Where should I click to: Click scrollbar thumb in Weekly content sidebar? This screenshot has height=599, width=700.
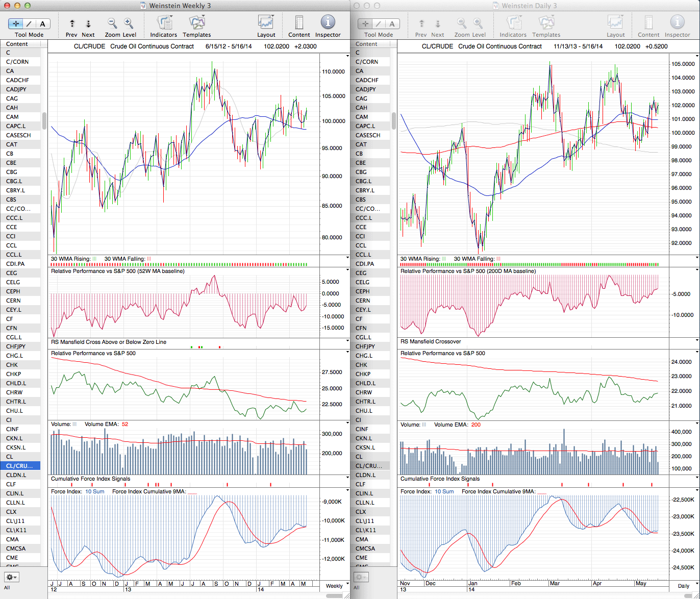(x=44, y=121)
